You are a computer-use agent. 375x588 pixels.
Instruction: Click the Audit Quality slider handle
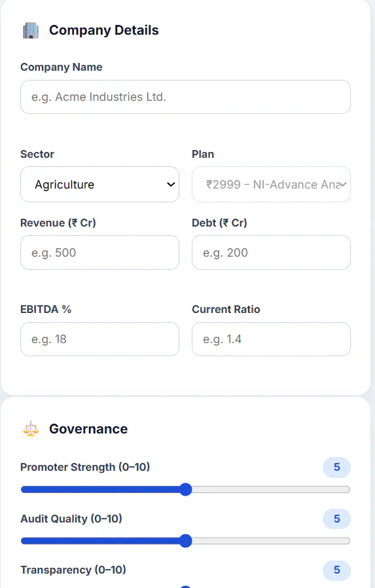click(x=185, y=541)
